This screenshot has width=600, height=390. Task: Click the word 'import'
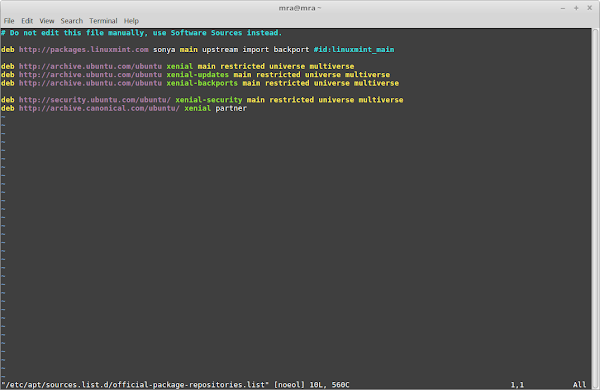[256, 49]
